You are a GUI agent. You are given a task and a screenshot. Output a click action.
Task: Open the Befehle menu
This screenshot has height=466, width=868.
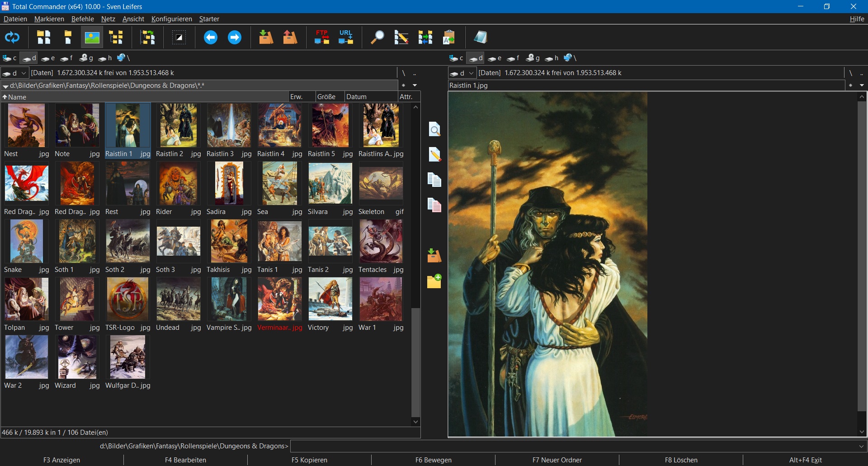83,19
